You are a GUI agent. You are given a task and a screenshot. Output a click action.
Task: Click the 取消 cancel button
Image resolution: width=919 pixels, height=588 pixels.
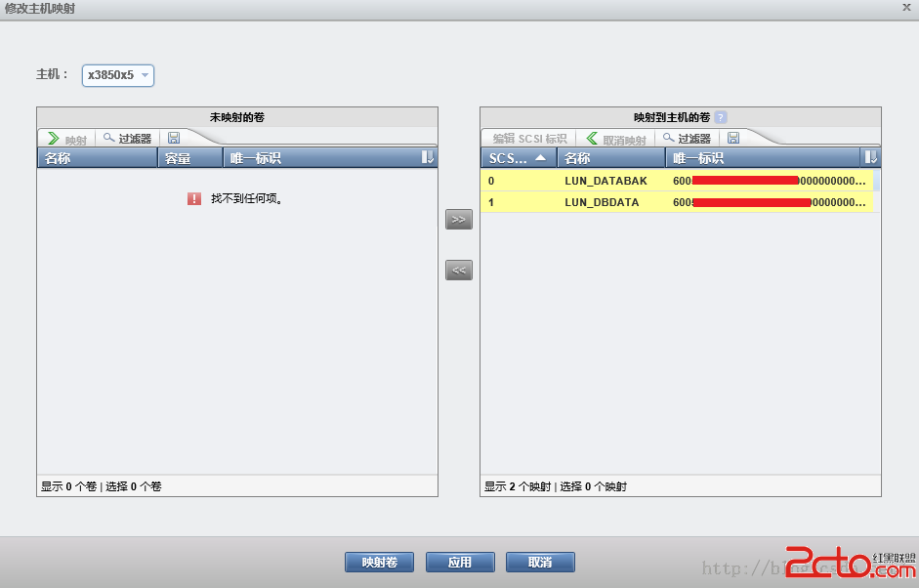tap(540, 563)
